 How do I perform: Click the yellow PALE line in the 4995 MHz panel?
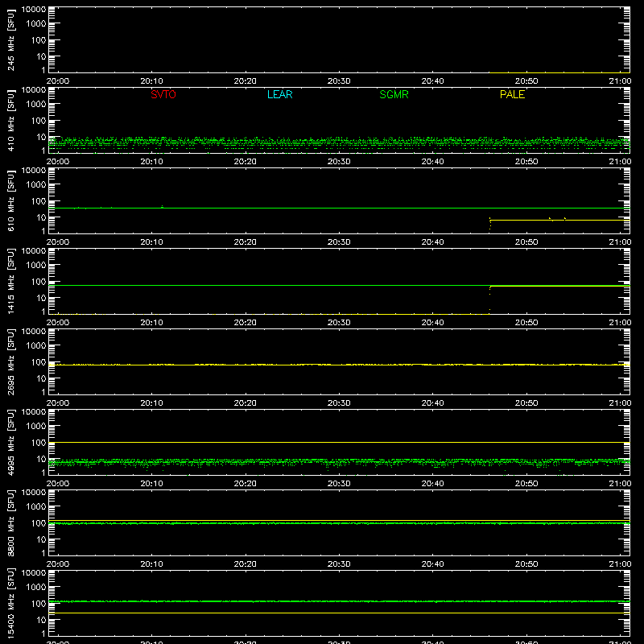tap(339, 442)
